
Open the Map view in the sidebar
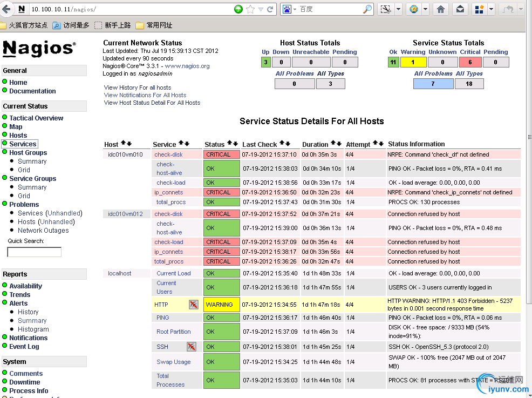pos(16,127)
